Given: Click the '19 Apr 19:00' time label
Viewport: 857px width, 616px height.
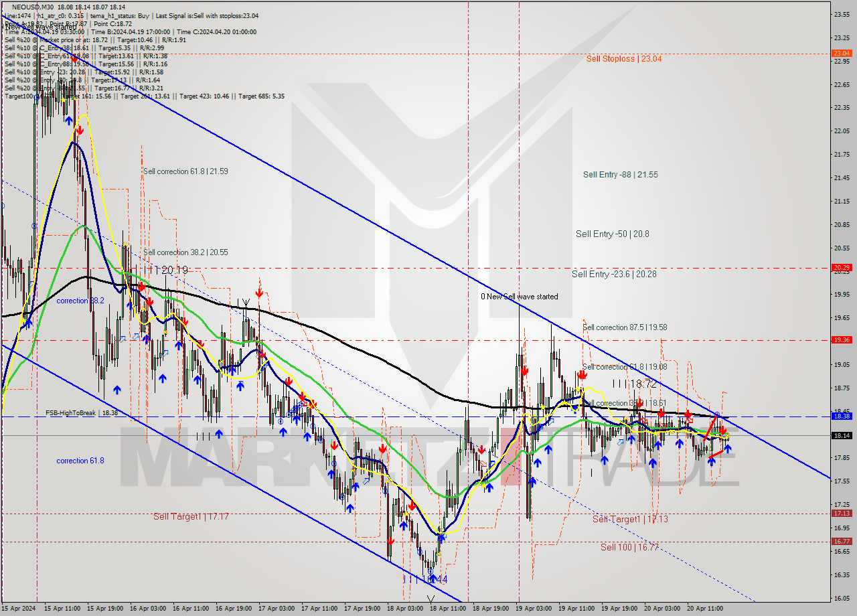Looking at the screenshot, I should pyautogui.click(x=619, y=609).
